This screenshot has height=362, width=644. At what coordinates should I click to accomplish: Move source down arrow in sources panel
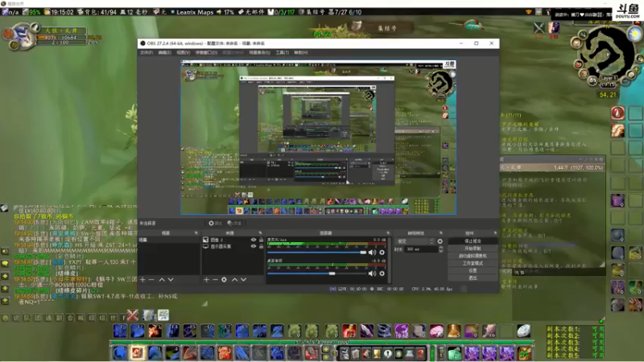(243, 279)
